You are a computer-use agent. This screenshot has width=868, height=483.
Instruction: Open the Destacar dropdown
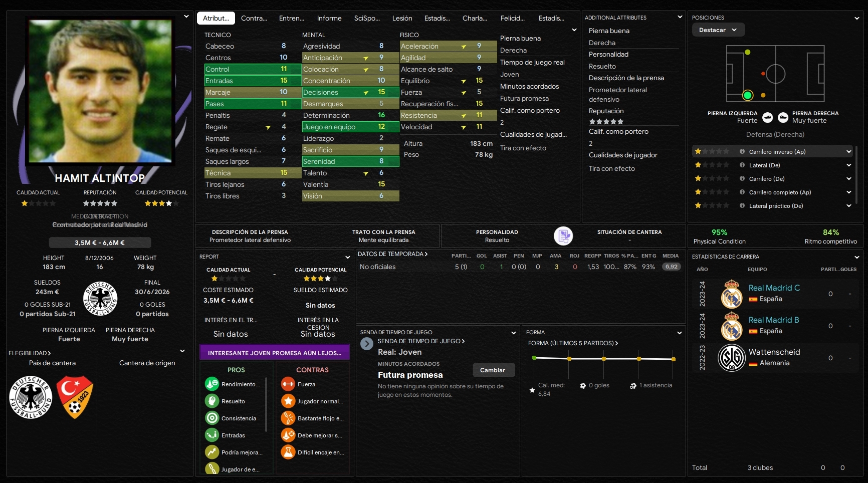pyautogui.click(x=718, y=30)
